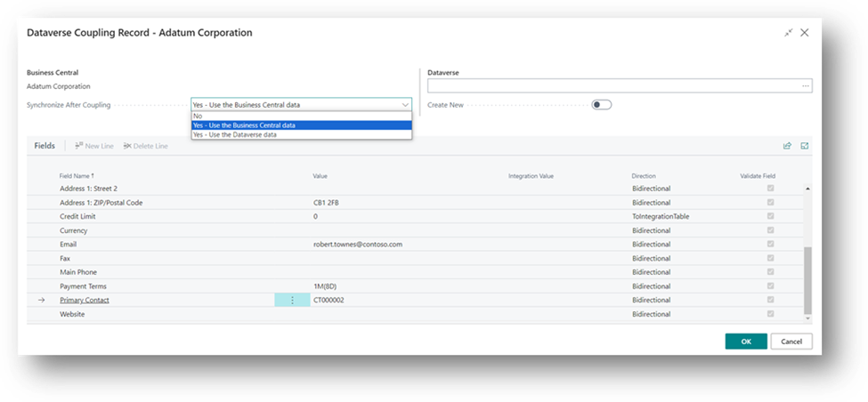This screenshot has height=402, width=868.
Task: Select the Website field name row
Action: click(72, 314)
